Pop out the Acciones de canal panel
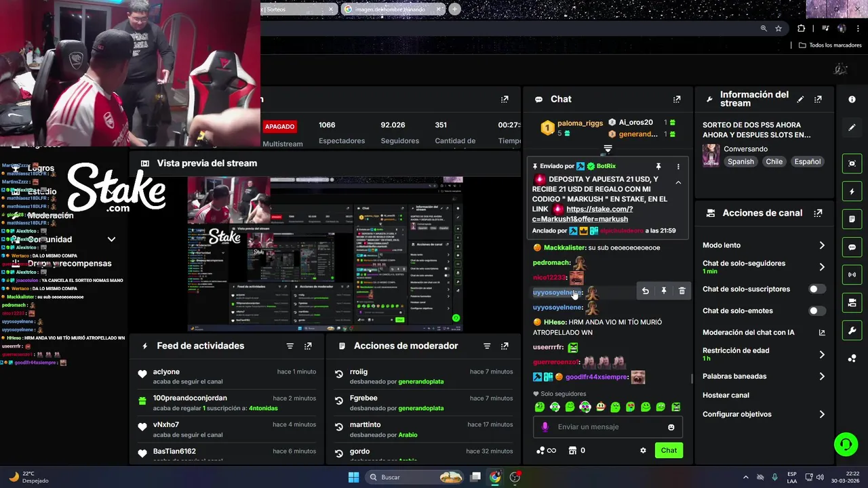 (818, 213)
